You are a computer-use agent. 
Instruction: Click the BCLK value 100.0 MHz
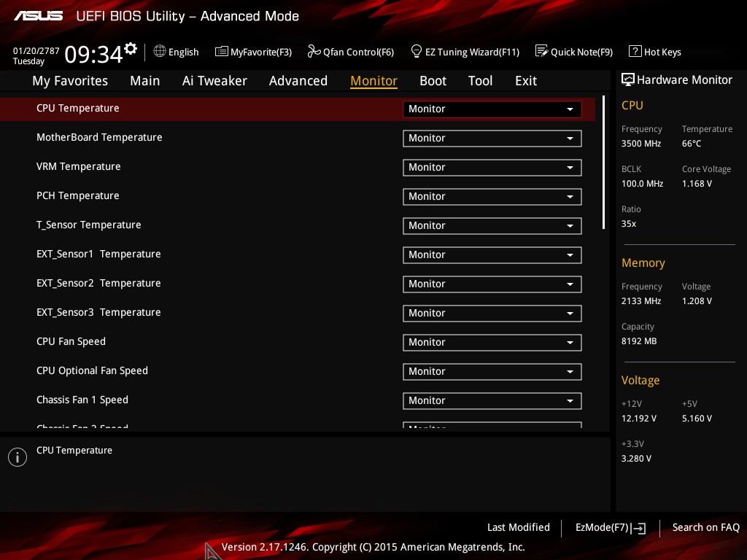(x=642, y=183)
